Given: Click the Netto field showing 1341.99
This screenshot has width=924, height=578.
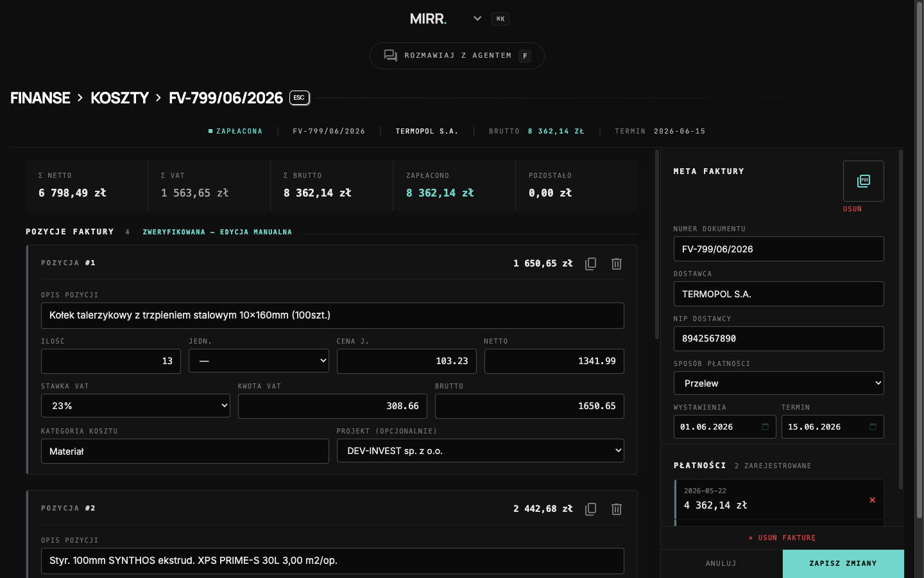Looking at the screenshot, I should pos(554,361).
